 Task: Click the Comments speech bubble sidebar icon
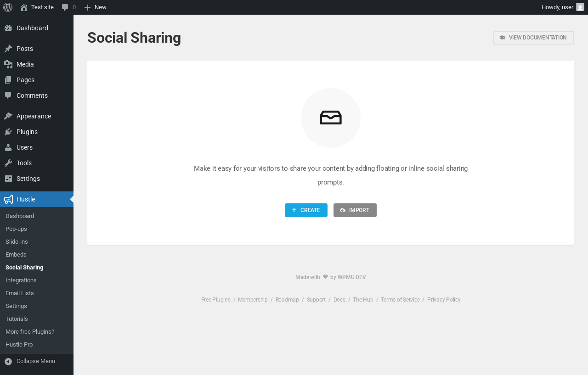pos(8,95)
